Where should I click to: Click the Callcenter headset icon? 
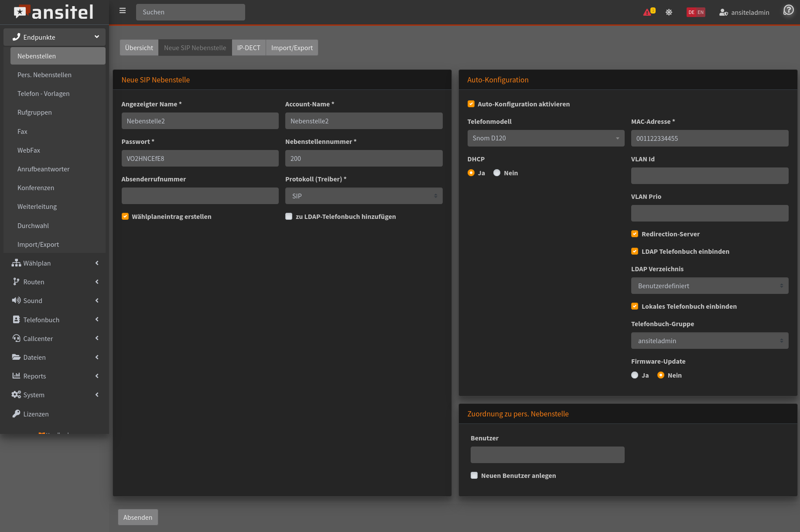(16, 338)
